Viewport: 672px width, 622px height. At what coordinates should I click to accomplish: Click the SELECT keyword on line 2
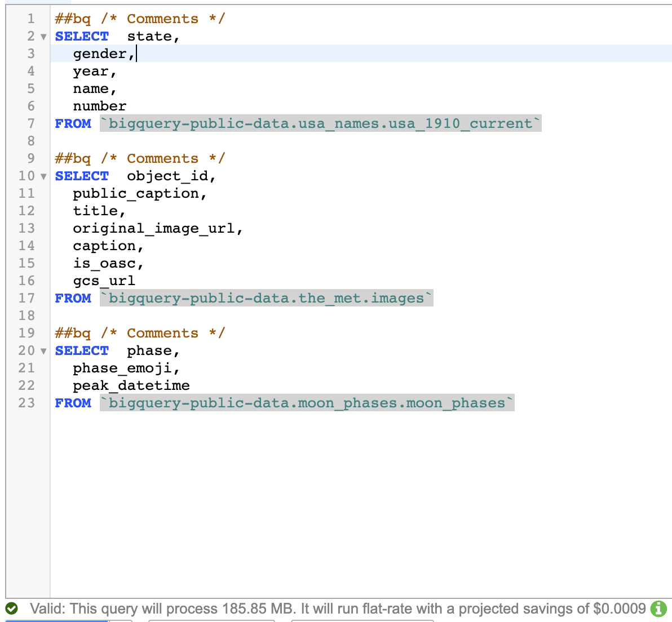click(82, 37)
